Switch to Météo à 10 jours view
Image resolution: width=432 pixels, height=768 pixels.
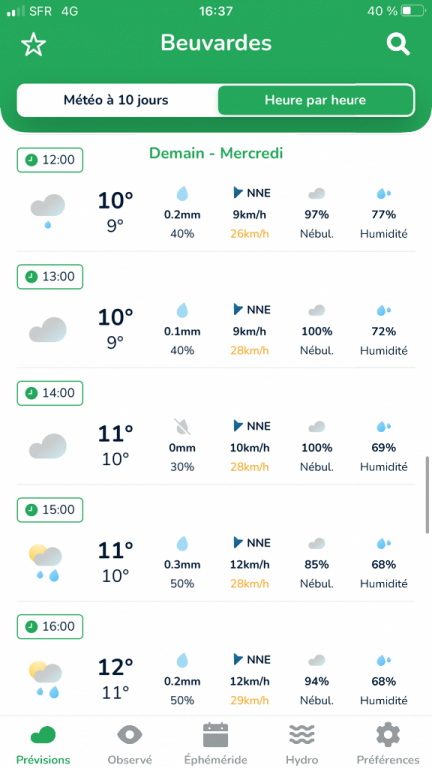coord(116,100)
